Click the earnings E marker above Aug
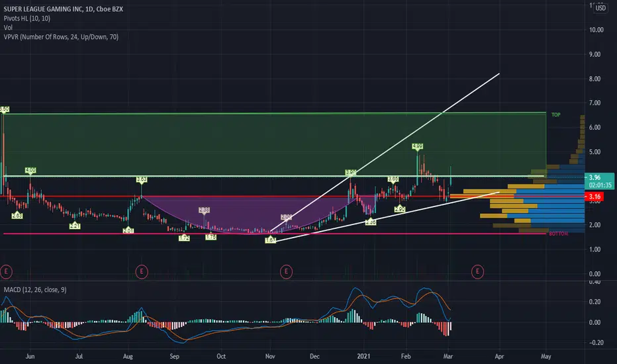This screenshot has height=364, width=617. click(142, 271)
